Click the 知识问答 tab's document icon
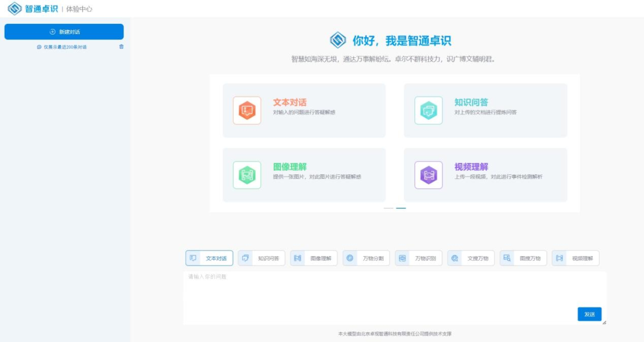This screenshot has height=342, width=644. tap(245, 258)
